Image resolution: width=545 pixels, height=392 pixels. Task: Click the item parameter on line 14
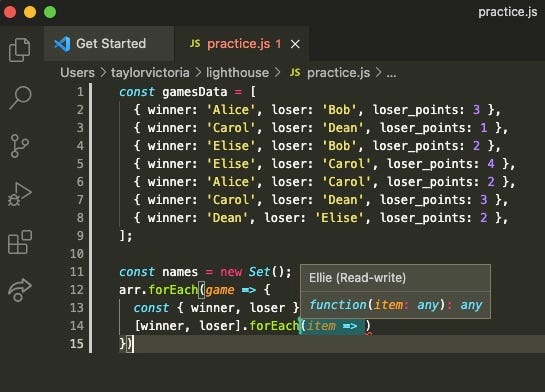tap(321, 326)
